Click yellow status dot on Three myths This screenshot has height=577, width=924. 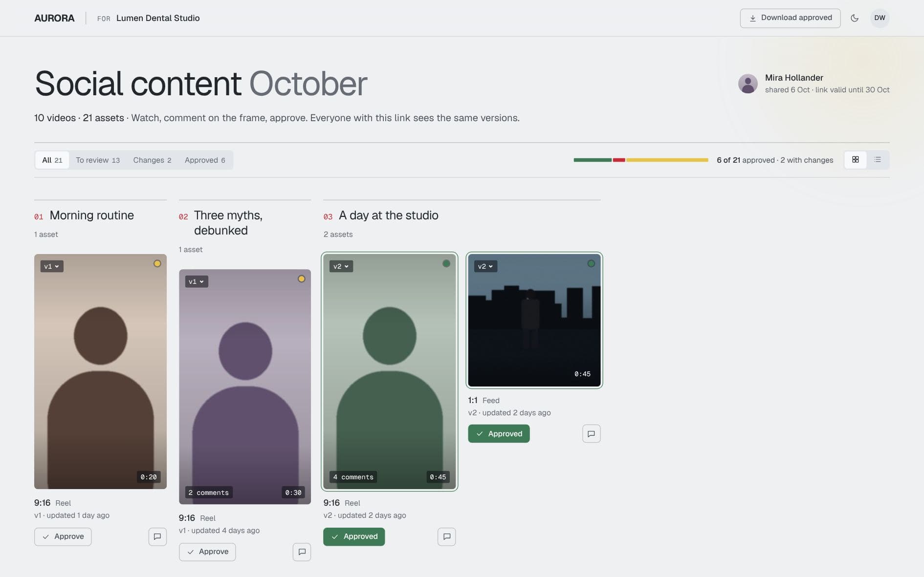pos(301,279)
